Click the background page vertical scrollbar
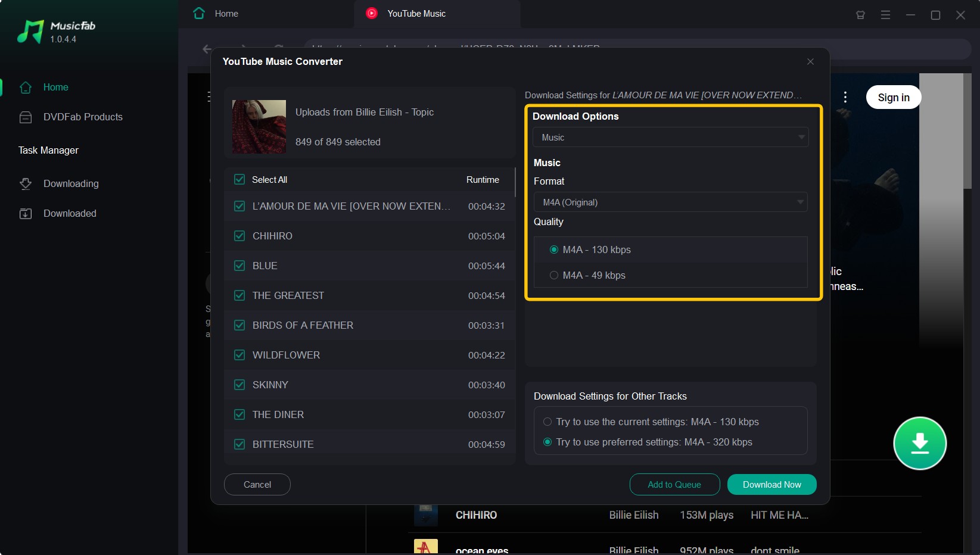This screenshot has width=980, height=555. pos(967,131)
